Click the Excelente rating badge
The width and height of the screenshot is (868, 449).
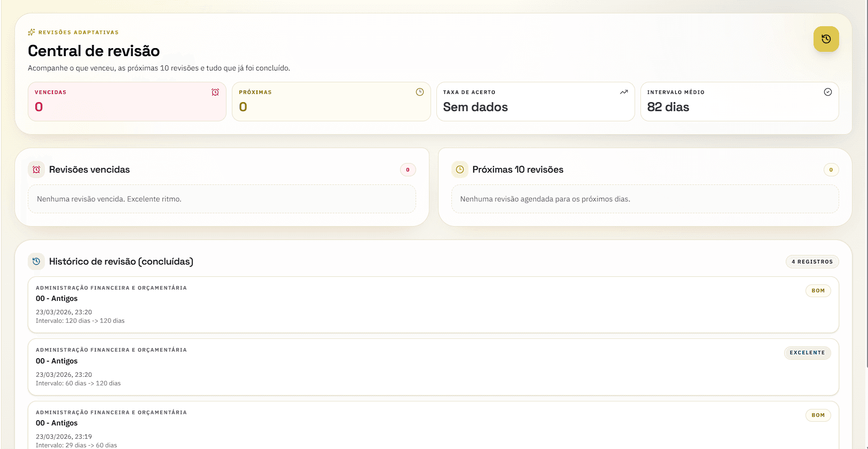click(807, 353)
